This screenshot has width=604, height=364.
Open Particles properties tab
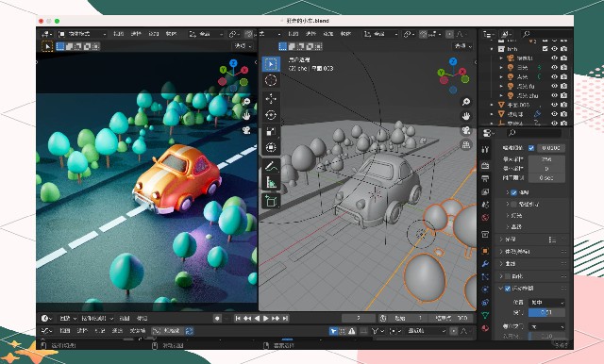(485, 276)
